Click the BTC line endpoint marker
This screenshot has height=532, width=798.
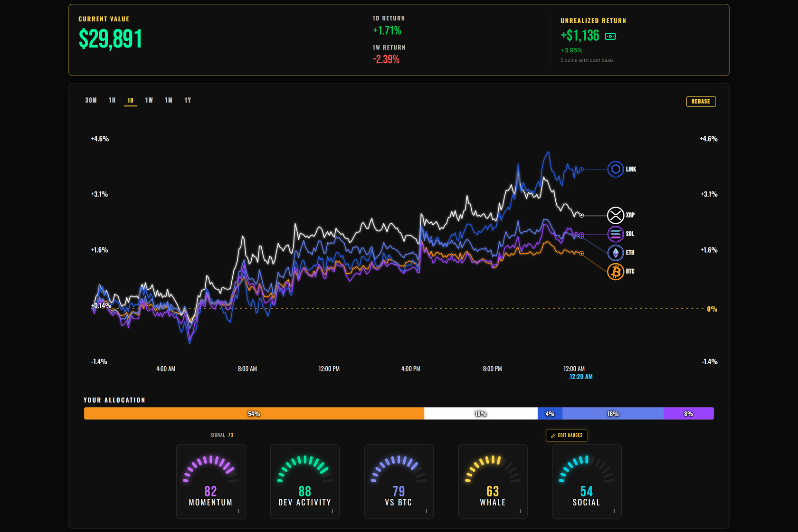(x=581, y=254)
